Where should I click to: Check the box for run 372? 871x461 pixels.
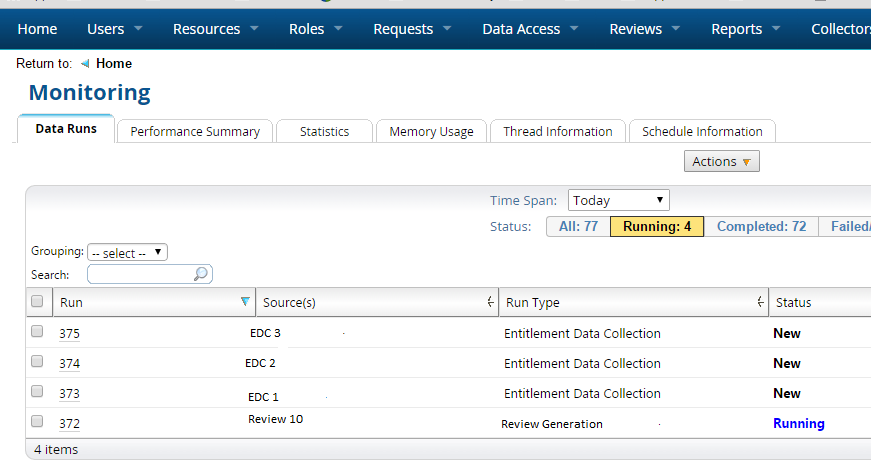click(37, 422)
